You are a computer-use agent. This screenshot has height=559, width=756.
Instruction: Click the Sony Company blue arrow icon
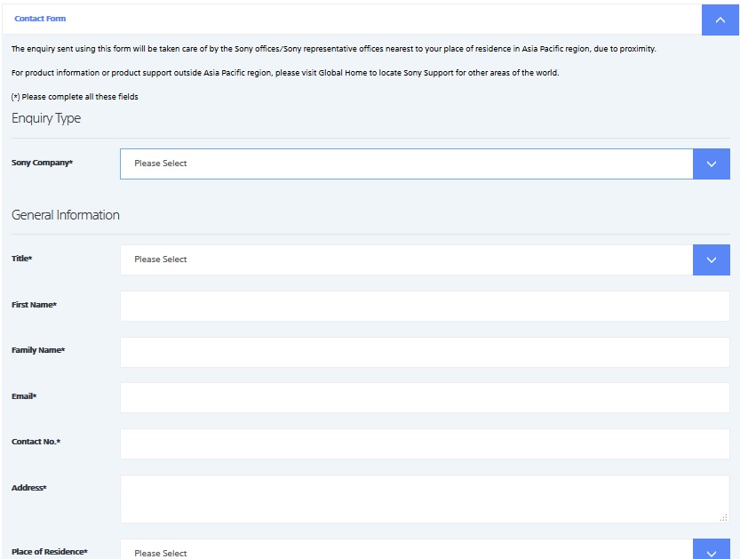click(711, 164)
